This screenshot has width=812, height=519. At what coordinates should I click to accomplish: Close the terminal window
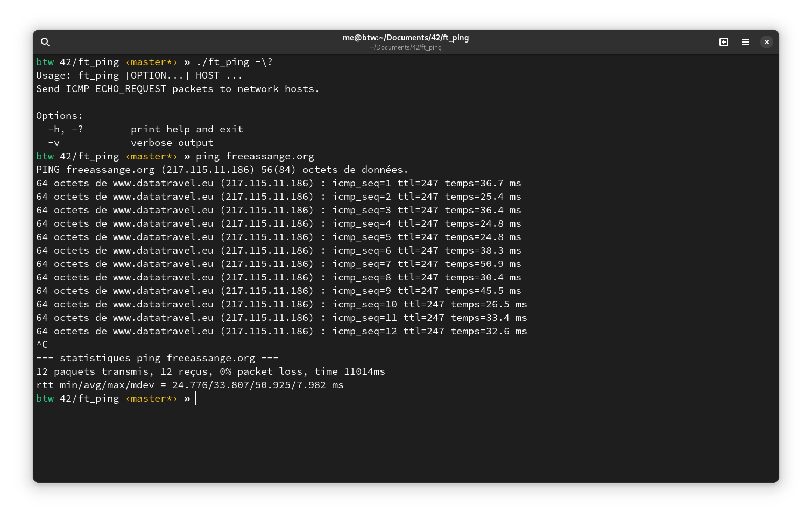pos(767,42)
